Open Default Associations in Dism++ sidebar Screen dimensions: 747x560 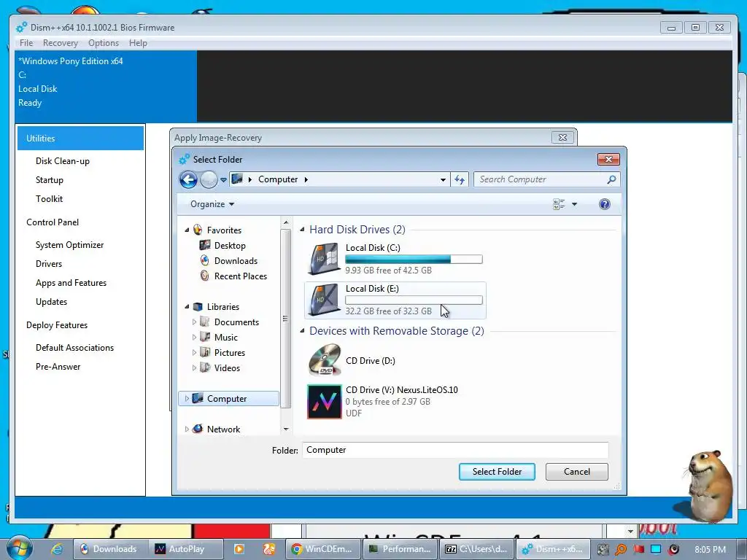(x=75, y=348)
